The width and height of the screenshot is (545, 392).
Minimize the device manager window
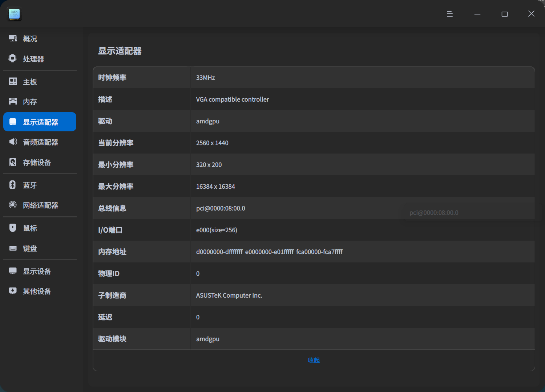pos(477,14)
